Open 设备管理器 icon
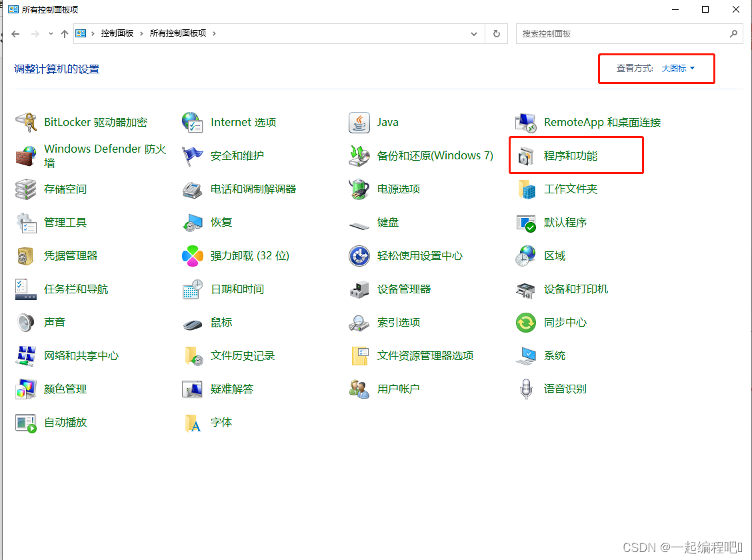The width and height of the screenshot is (752, 560). [x=359, y=289]
